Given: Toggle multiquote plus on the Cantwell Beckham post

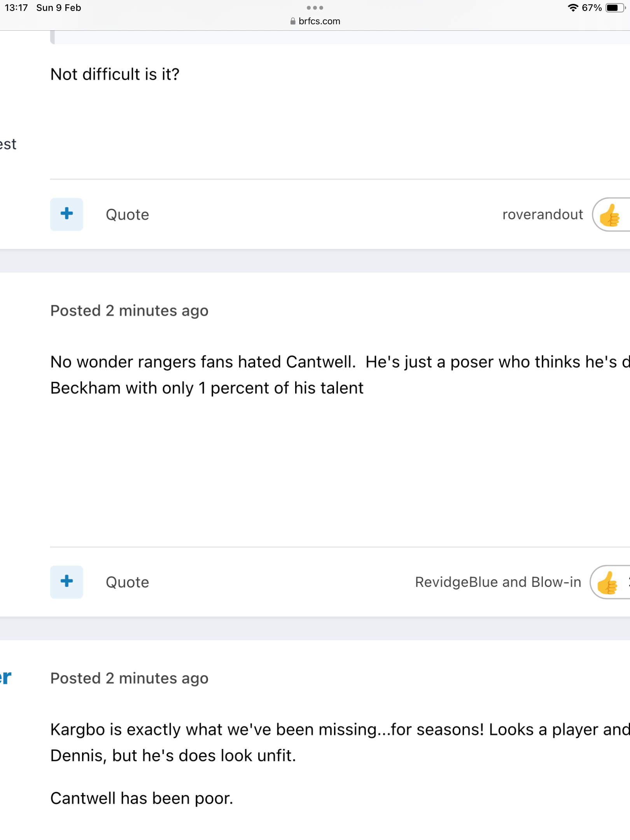Looking at the screenshot, I should click(66, 582).
